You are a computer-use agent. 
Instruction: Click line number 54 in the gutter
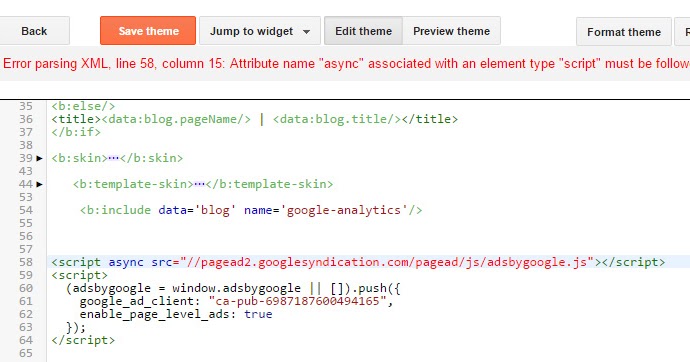coord(26,210)
